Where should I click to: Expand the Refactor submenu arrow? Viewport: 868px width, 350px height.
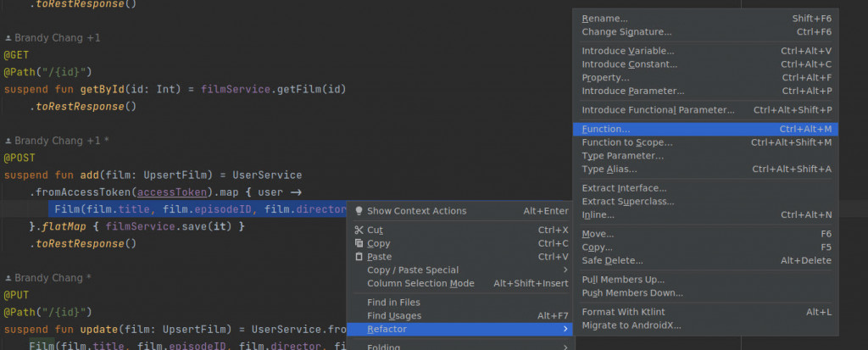coord(565,328)
